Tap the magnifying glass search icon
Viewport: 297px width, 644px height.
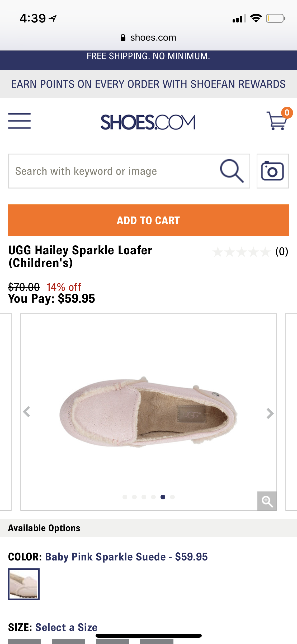coord(232,171)
